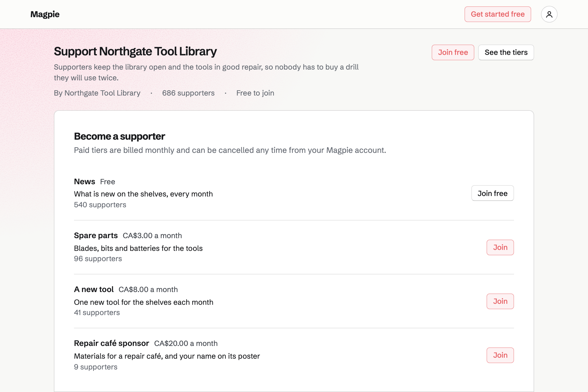Image resolution: width=588 pixels, height=392 pixels.
Task: Click Get started free button
Action: [498, 14]
